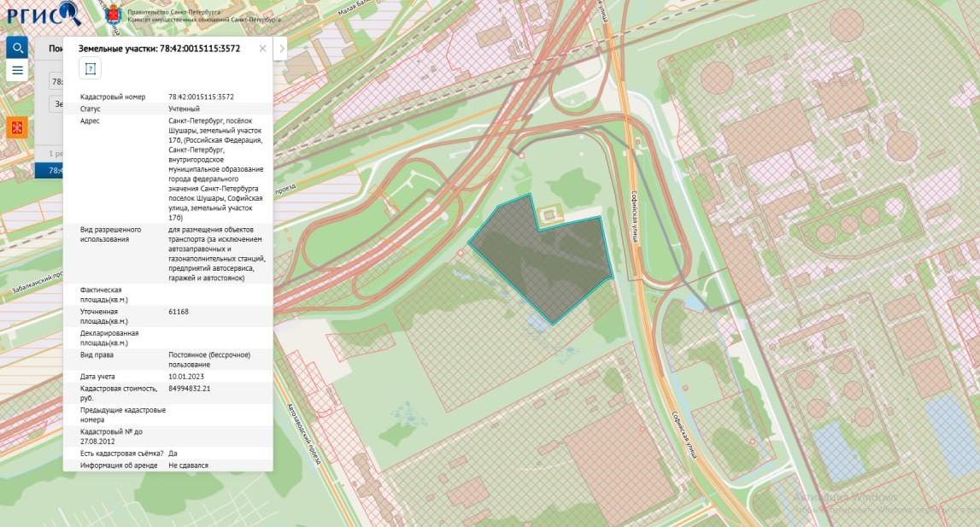The image size is (980, 527).
Task: Open Правительство Санкт-Петербурга header link
Action: click(173, 12)
